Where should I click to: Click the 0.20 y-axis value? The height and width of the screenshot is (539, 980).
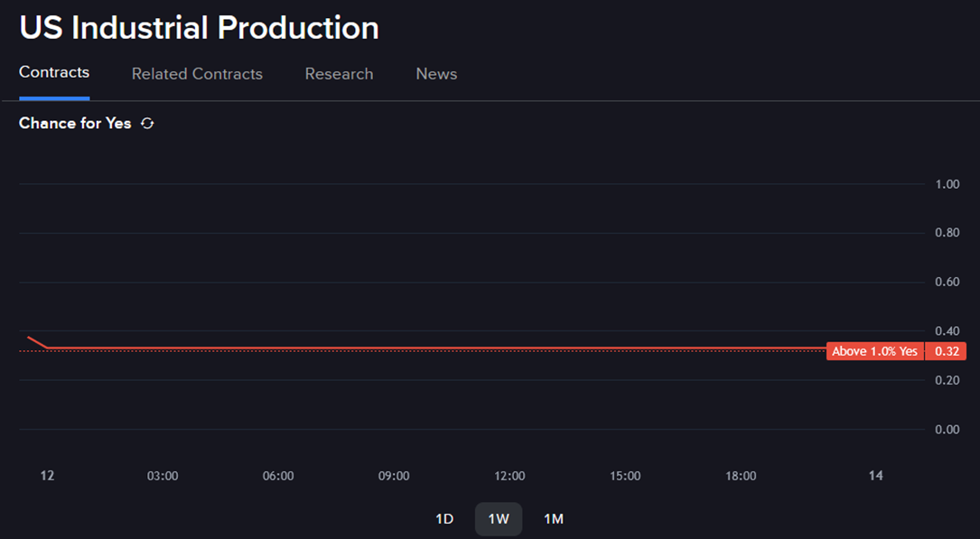point(947,380)
